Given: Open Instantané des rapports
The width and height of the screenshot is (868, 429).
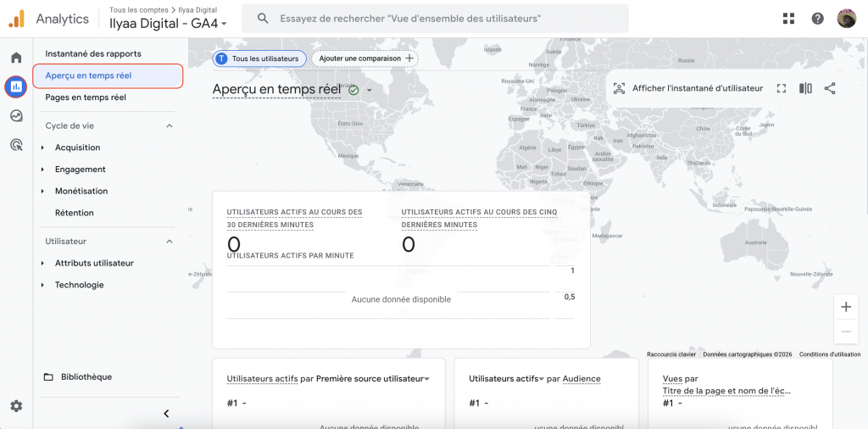Looking at the screenshot, I should (93, 53).
